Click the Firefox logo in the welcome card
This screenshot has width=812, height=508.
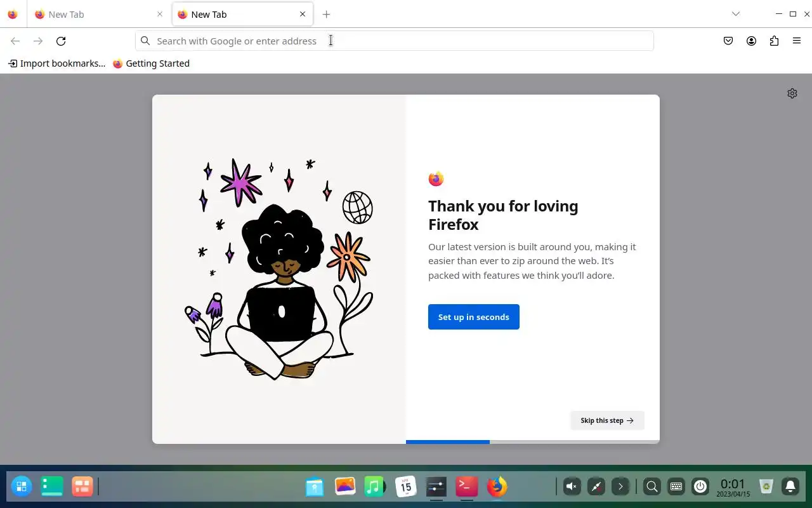click(436, 179)
